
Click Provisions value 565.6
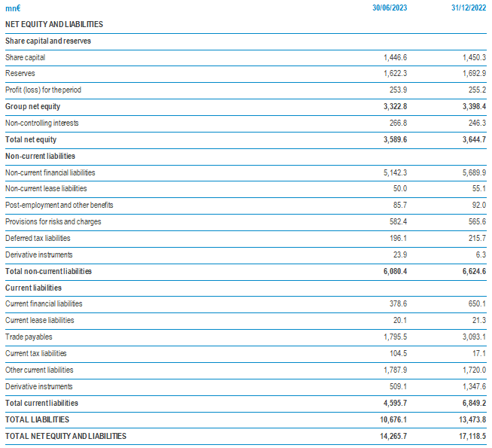[x=477, y=221]
